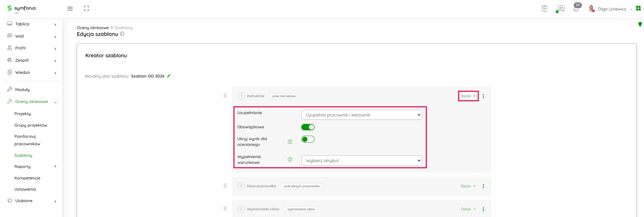
Task: Enable Ukryj wynik dla ocenianego toggle
Action: 308,139
